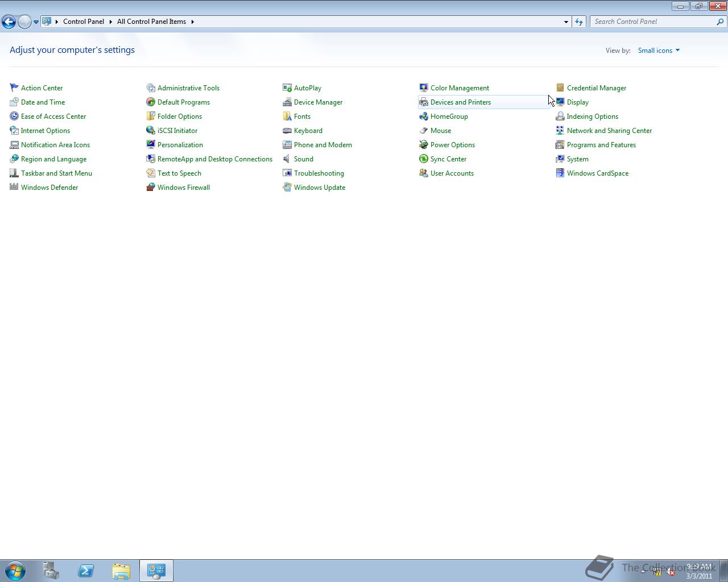
Task: Launch Windows PowerShell from the taskbar
Action: tap(86, 571)
